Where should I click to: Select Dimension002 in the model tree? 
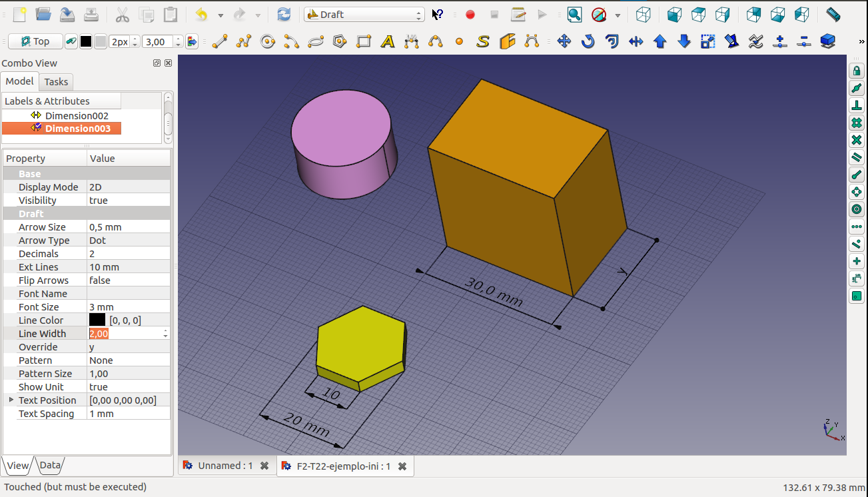[76, 115]
